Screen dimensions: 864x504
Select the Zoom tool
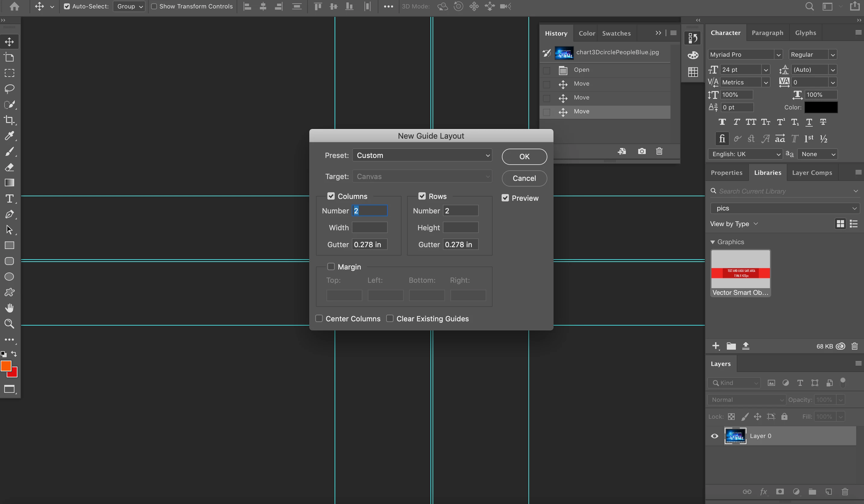[x=9, y=324]
